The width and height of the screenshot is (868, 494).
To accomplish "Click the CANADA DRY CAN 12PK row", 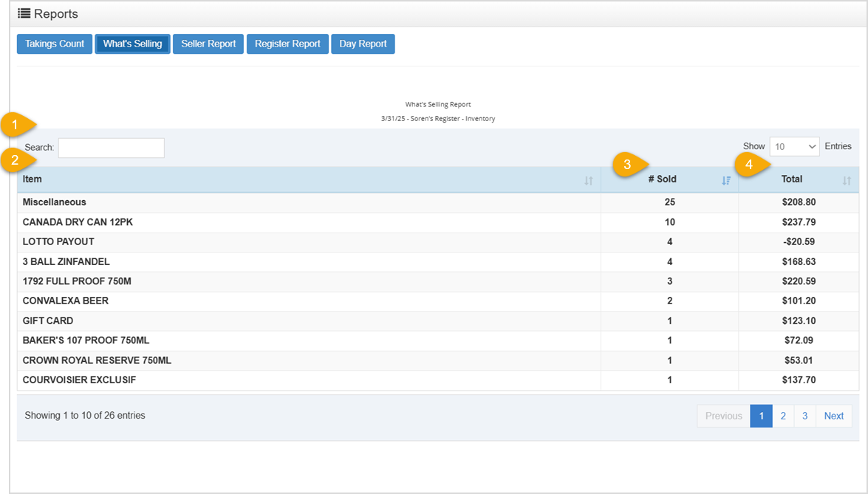I will pyautogui.click(x=295, y=222).
